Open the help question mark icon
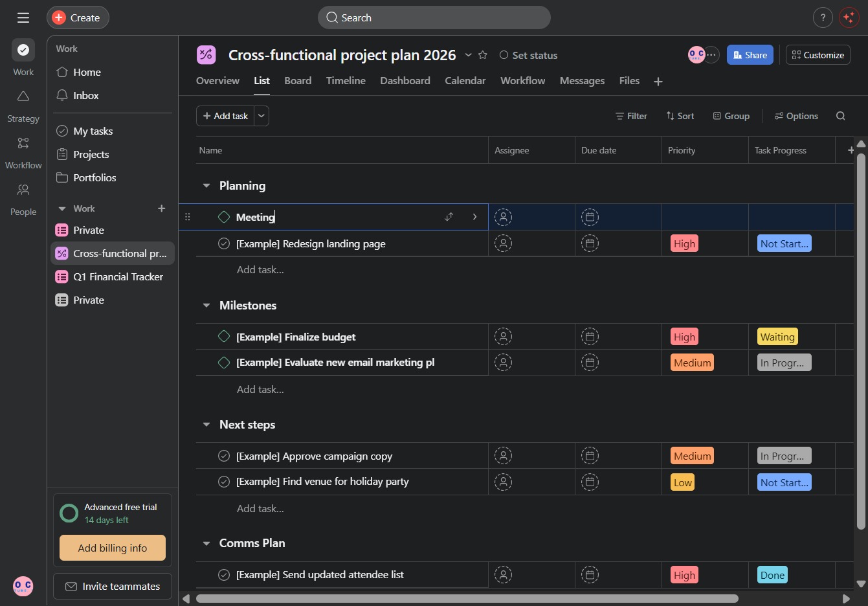This screenshot has height=606, width=868. coord(823,17)
